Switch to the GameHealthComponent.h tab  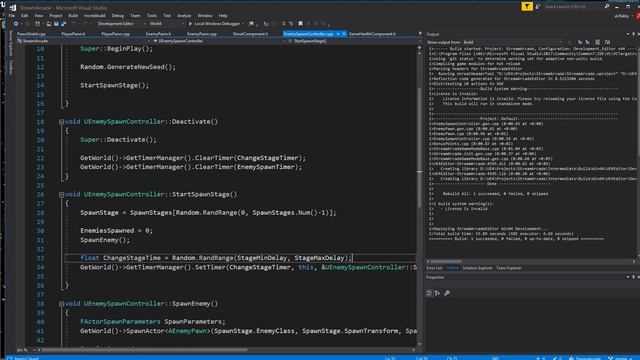(x=372, y=34)
